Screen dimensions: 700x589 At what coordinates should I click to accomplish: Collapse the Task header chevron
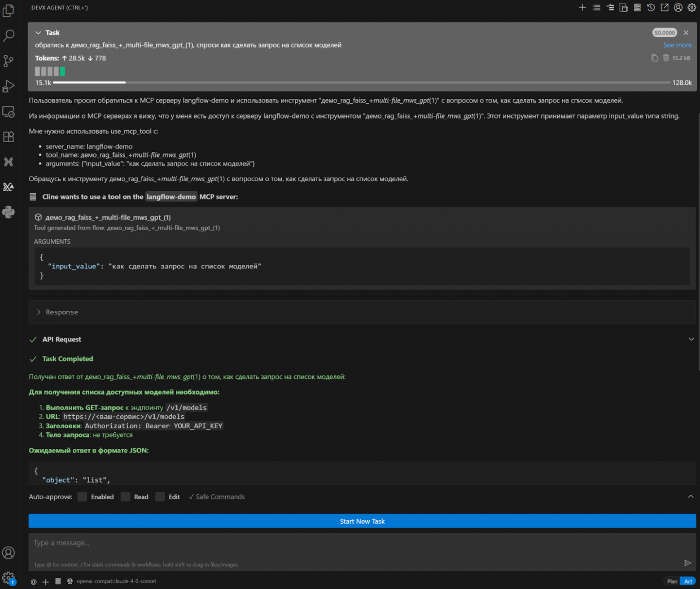coord(38,33)
